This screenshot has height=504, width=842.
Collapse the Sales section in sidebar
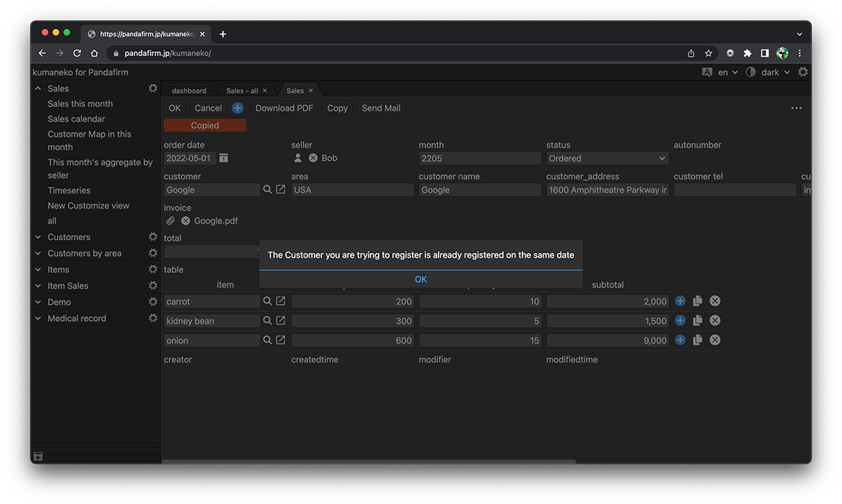[38, 89]
